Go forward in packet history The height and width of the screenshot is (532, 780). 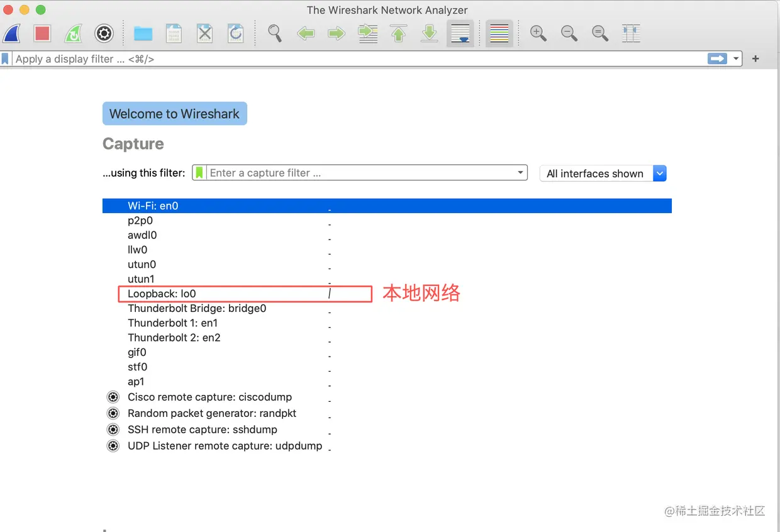coord(337,33)
